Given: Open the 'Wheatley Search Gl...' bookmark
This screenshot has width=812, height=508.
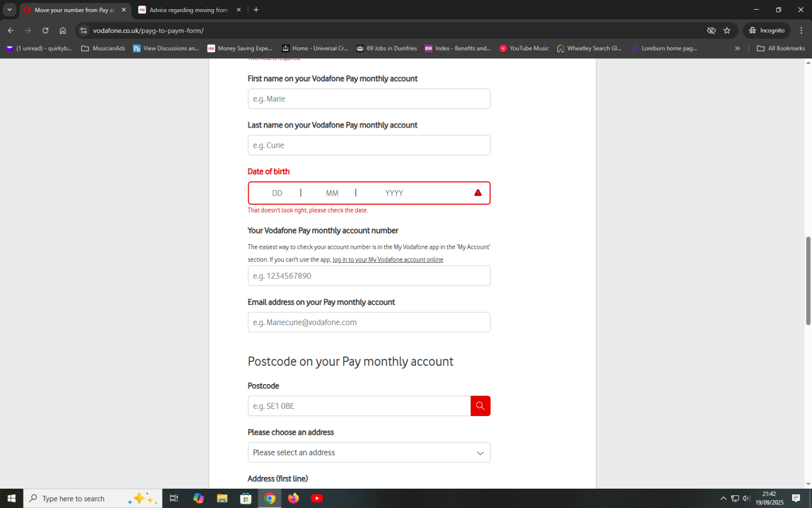Looking at the screenshot, I should (589, 48).
